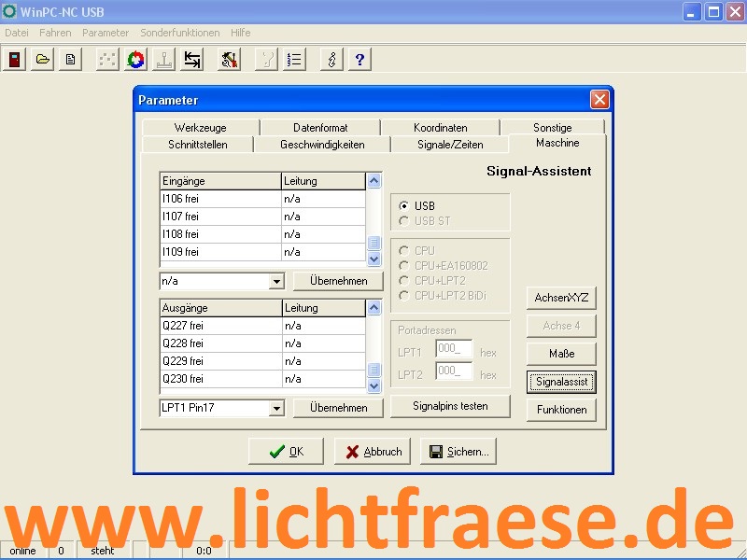Switch to the Datenformat tab
Image resolution: width=747 pixels, height=560 pixels.
(320, 128)
